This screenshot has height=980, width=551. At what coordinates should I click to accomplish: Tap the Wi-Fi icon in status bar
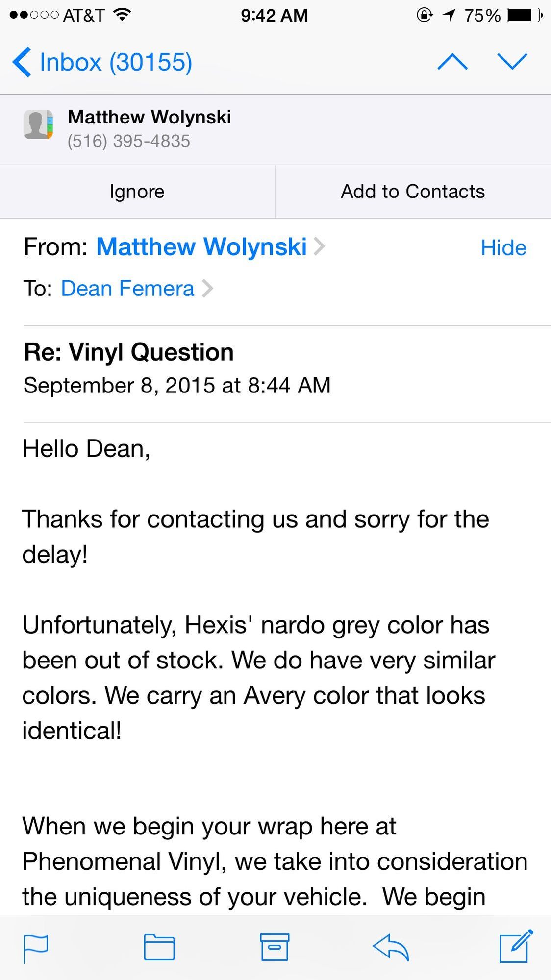122,15
